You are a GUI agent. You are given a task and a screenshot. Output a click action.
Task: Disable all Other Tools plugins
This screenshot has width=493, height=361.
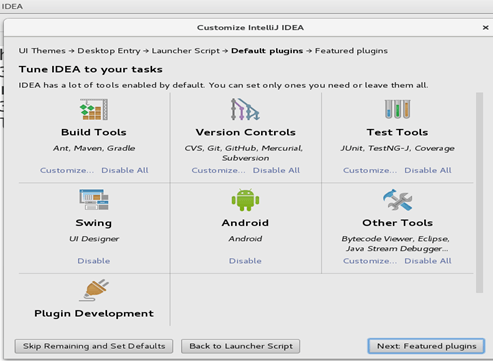(428, 261)
